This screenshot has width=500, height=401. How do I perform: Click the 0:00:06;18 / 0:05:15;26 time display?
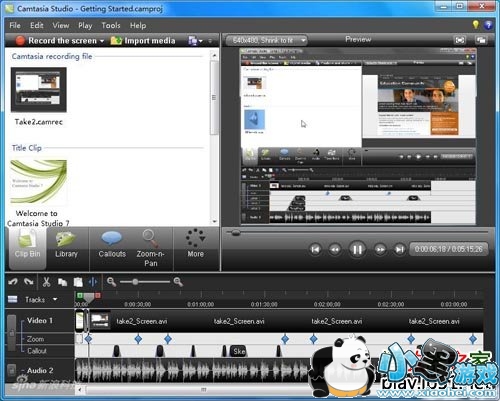(x=448, y=249)
